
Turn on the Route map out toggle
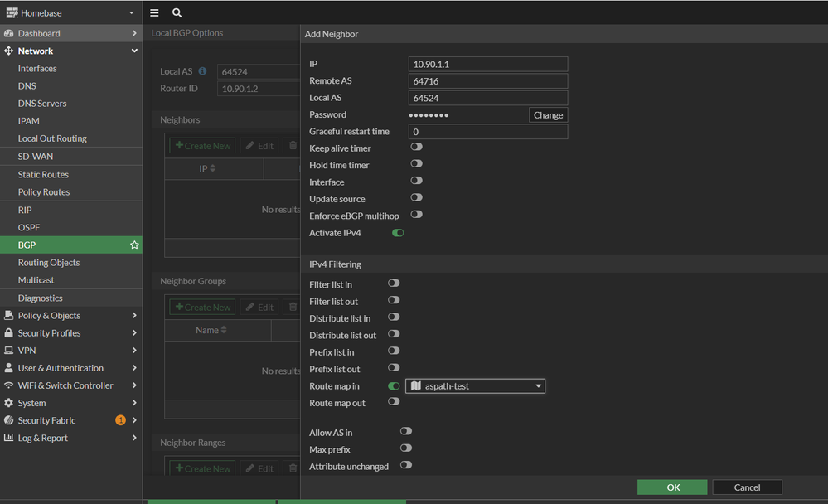394,402
